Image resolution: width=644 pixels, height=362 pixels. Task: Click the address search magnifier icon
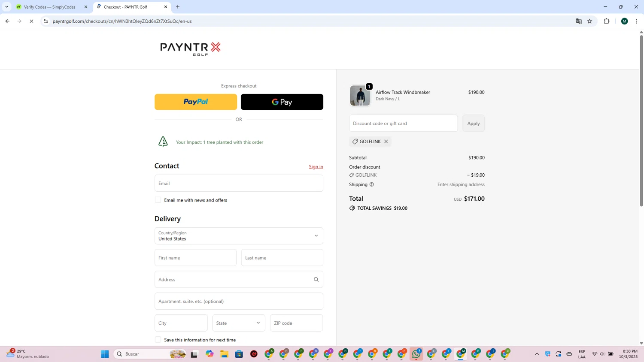click(x=316, y=280)
